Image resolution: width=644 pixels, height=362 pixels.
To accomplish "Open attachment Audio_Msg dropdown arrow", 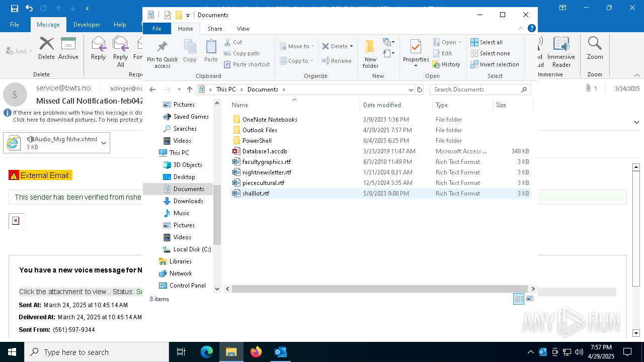I will (104, 143).
